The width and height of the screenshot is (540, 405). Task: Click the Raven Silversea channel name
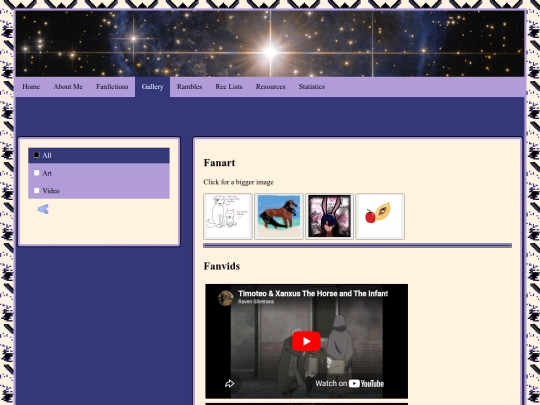tap(256, 302)
